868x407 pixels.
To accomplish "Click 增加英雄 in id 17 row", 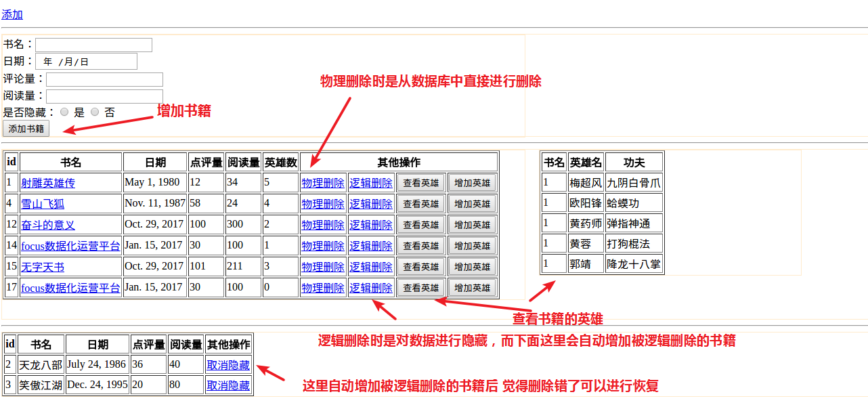I will point(473,288).
